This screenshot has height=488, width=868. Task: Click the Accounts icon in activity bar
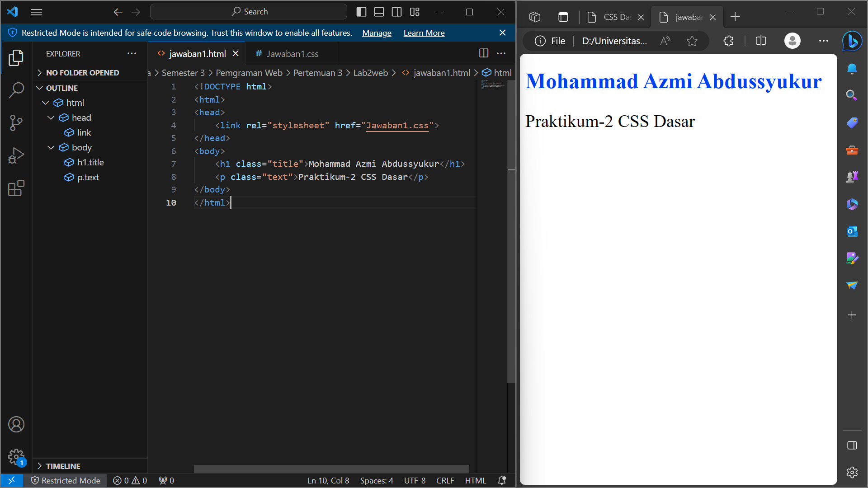(x=16, y=424)
